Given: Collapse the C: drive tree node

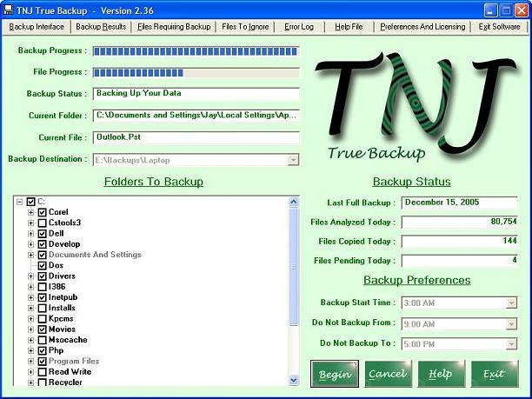Looking at the screenshot, I should [20, 202].
